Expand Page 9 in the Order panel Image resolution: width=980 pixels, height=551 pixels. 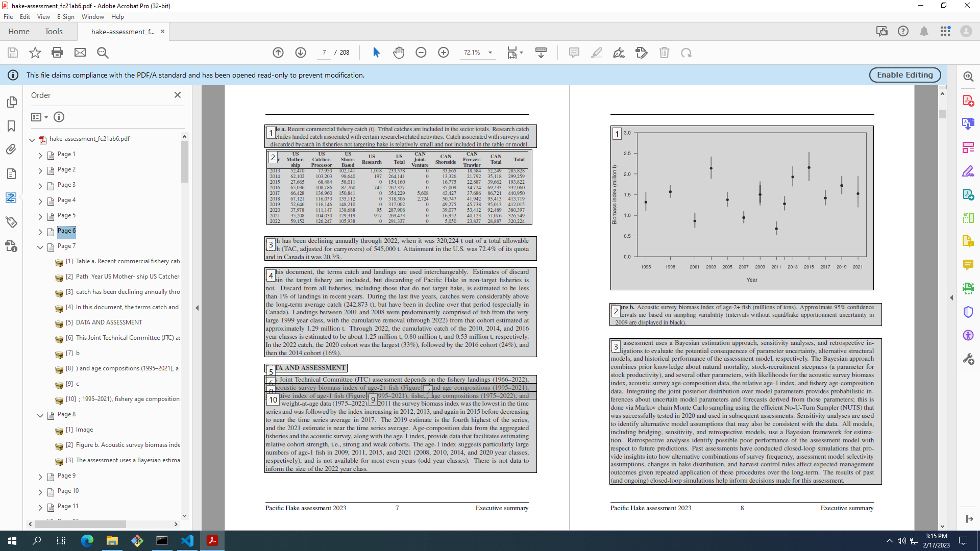(x=40, y=475)
